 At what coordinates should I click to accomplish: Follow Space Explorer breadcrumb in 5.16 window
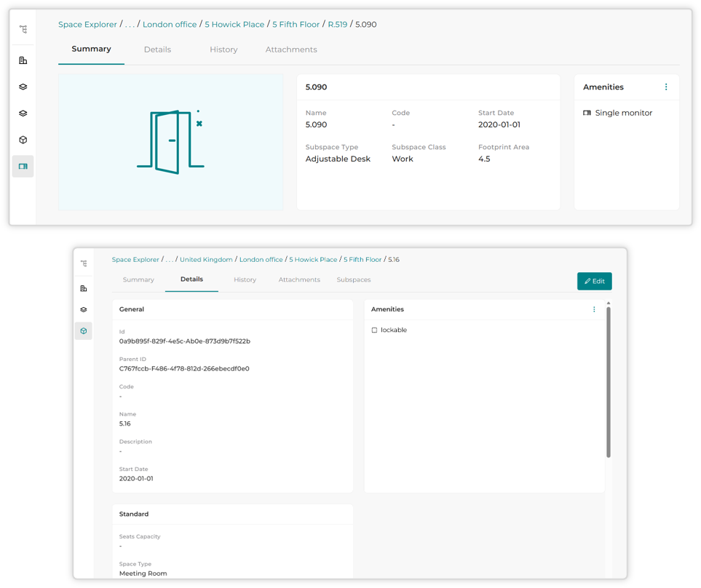click(x=135, y=260)
